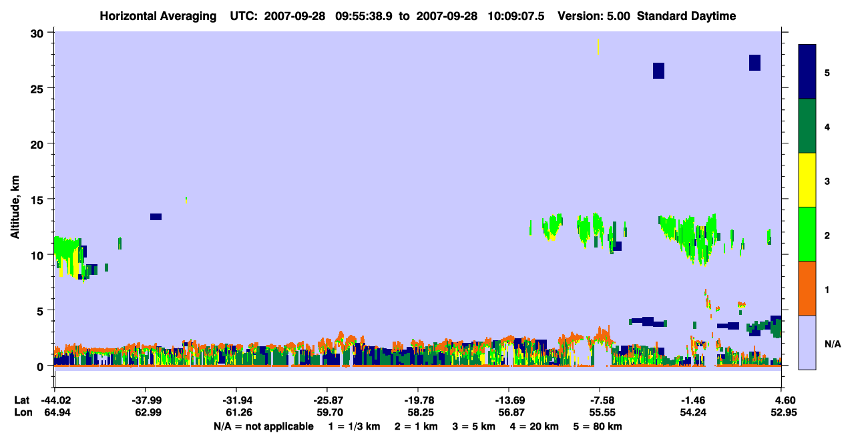This screenshot has width=868, height=445.
Task: Click the latitude value -25.87
Action: [x=327, y=400]
